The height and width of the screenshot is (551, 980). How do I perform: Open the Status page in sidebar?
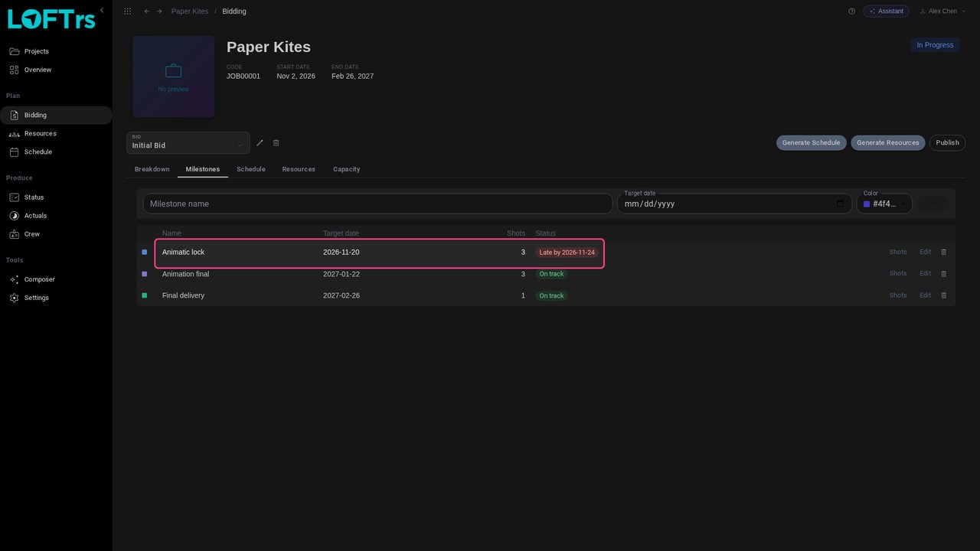coord(56,197)
